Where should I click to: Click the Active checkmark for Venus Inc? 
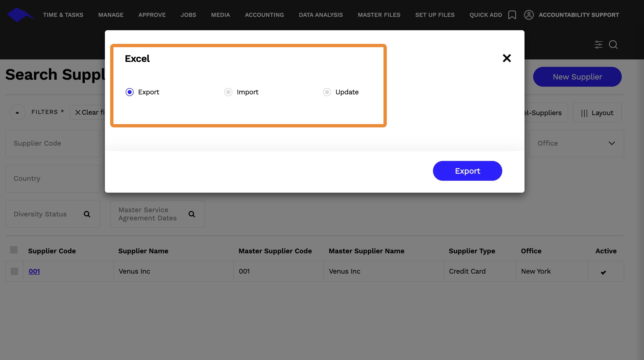click(x=603, y=272)
